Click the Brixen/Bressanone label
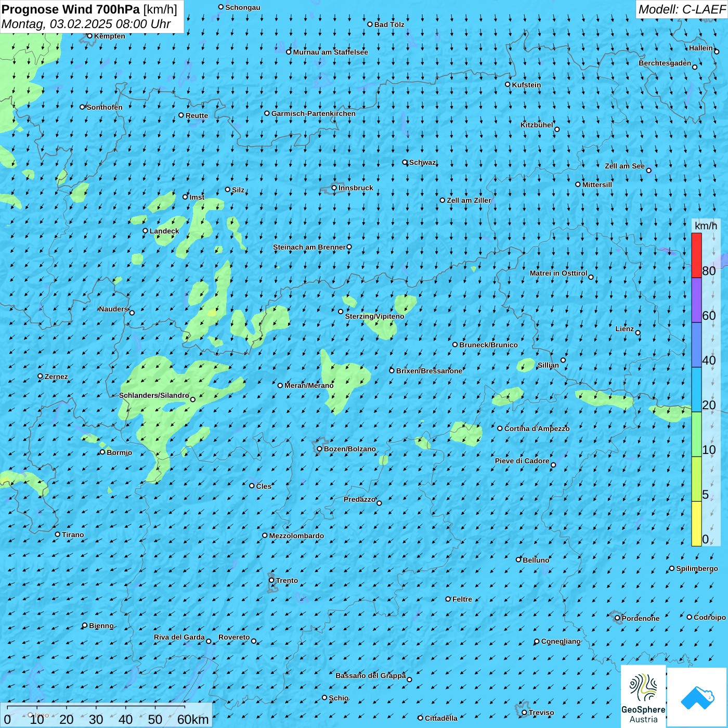Viewport: 728px width, 728px height. (429, 371)
